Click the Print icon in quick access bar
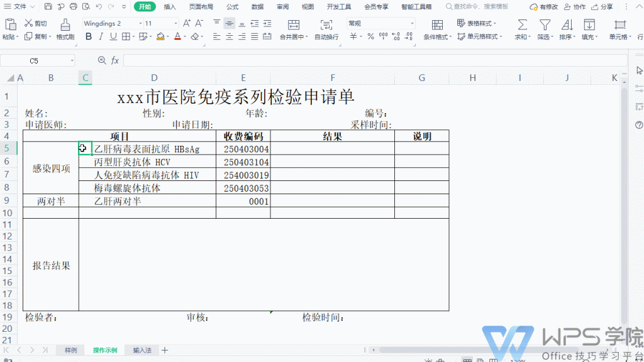Image resolution: width=644 pixels, height=362 pixels. point(74,7)
